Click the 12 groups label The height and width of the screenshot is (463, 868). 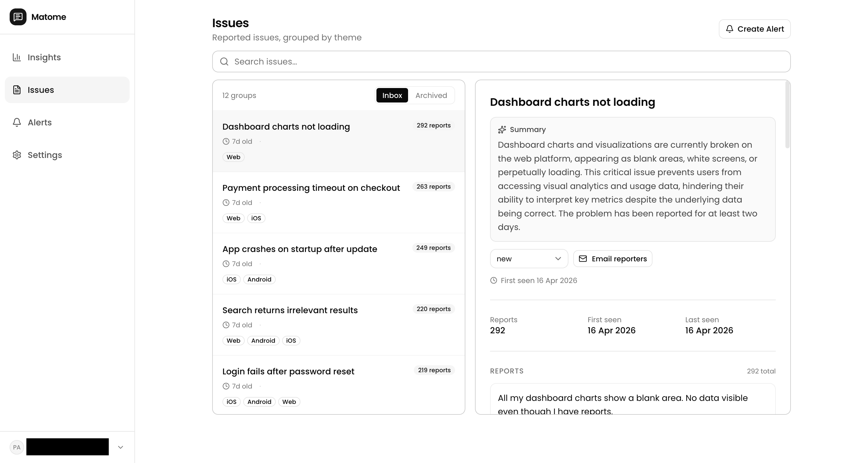tap(239, 95)
